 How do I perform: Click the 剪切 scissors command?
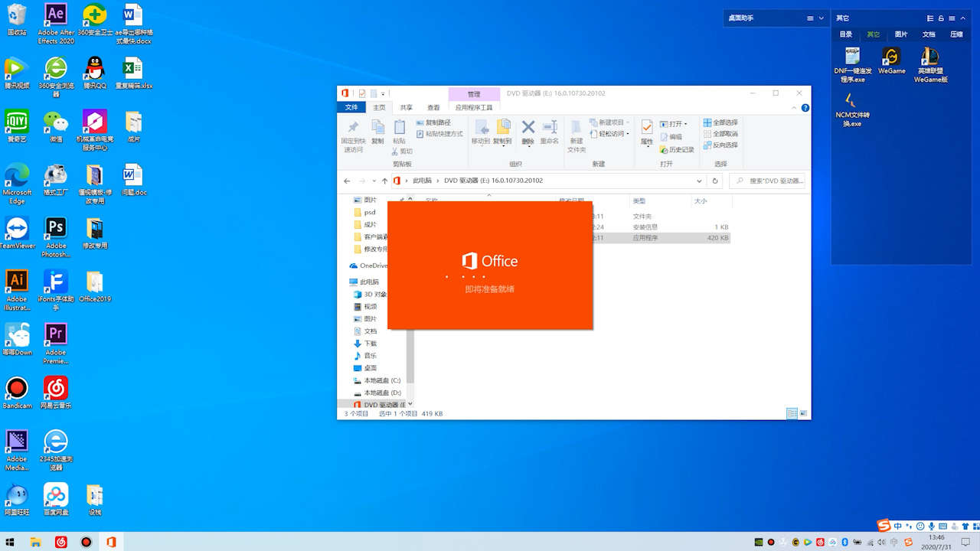tap(403, 152)
